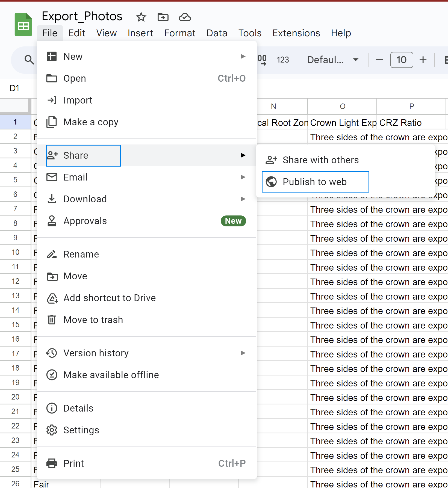Click the CRZ Ratio header cell

[411, 123]
